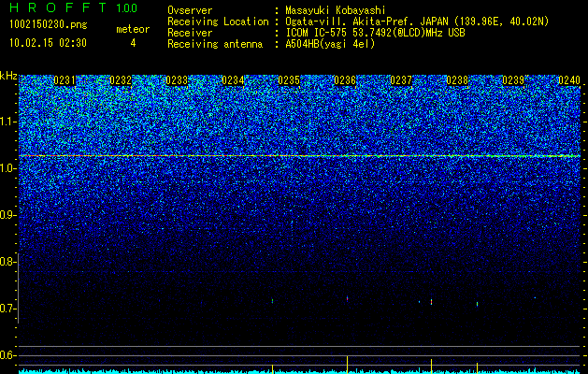Click the 1.1 kHz axis label

(7, 122)
